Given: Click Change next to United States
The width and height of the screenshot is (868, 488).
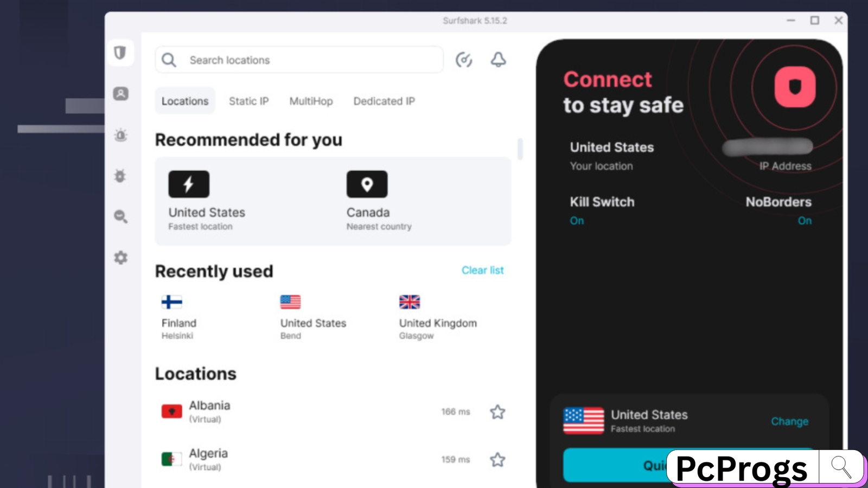Looking at the screenshot, I should [x=790, y=421].
